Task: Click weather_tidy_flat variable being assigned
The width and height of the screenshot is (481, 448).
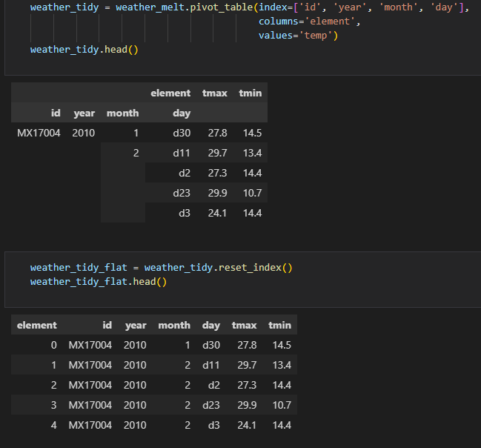Action: 79,268
